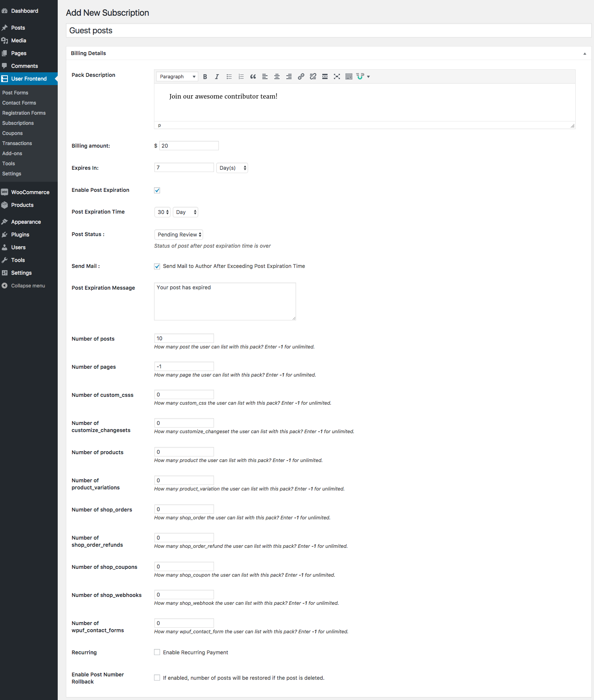Align text left in editor
Screen dimensions: 594x700
265,76
